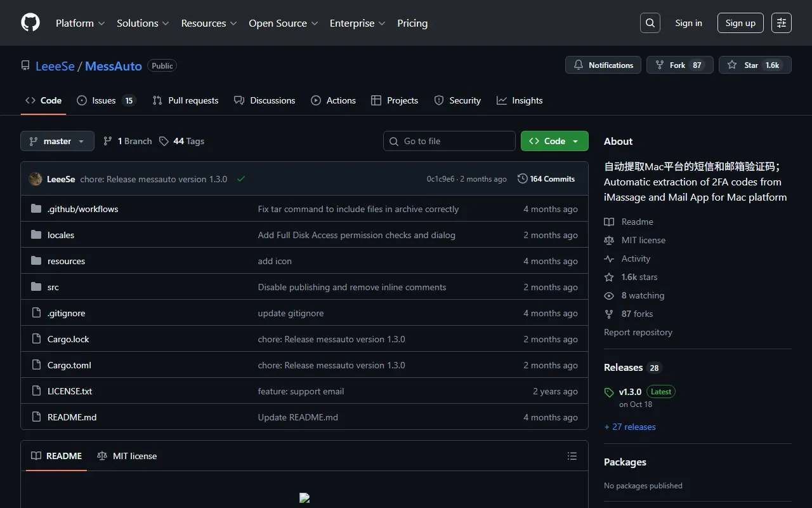Click the Sign up button
Image resolution: width=812 pixels, height=508 pixels.
pos(740,23)
